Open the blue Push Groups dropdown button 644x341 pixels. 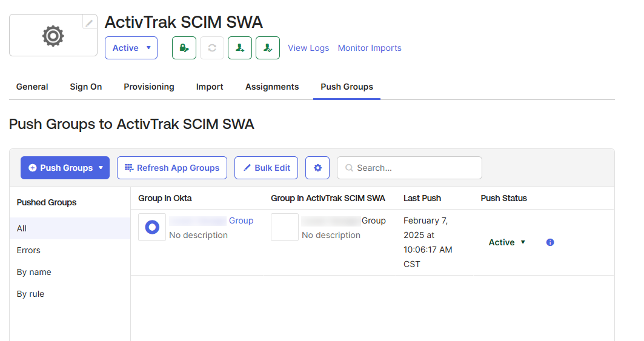65,168
